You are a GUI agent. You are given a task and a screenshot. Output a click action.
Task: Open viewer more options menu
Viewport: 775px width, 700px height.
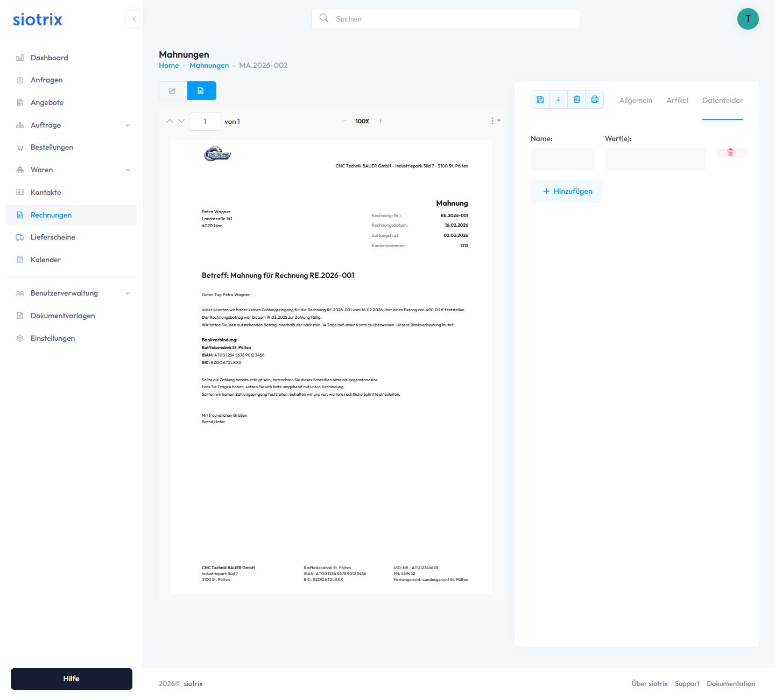(x=495, y=121)
